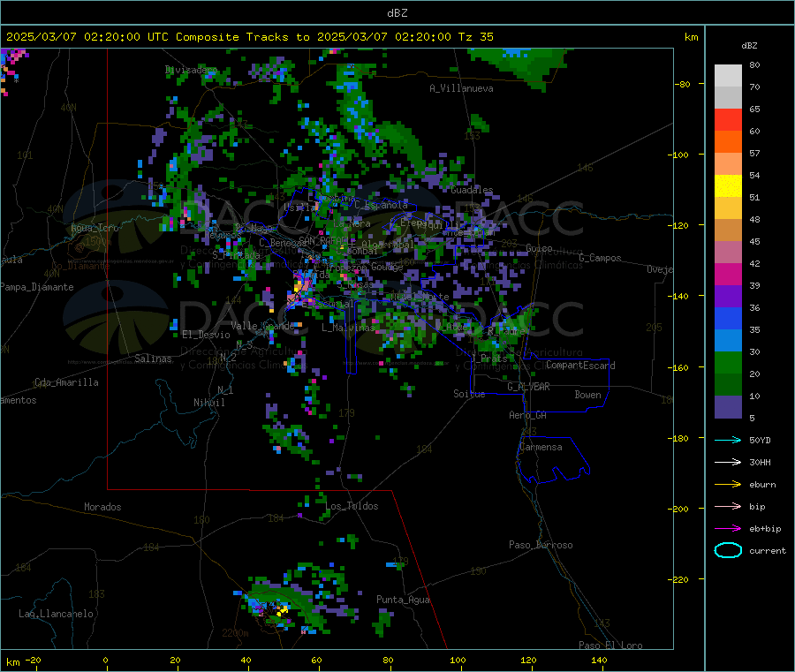Pick the violet 36–39 dBZ swatch
Image resolution: width=795 pixels, height=672 pixels.
(x=728, y=297)
